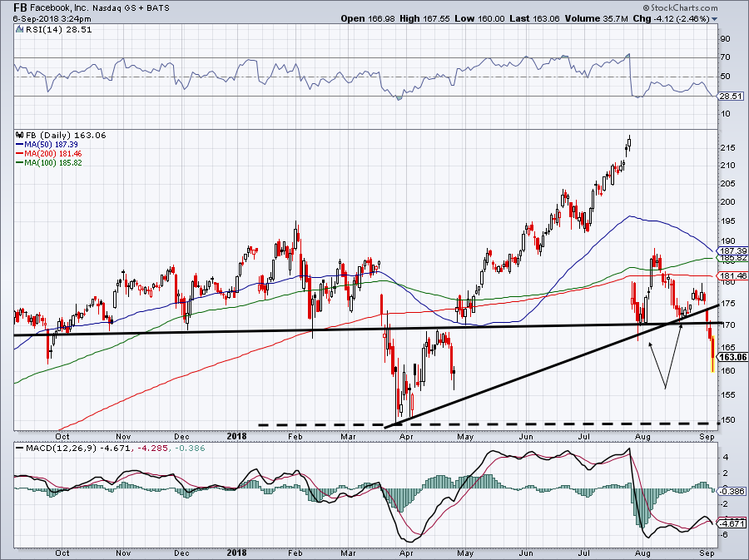Click the 70 label on RSI axis
The height and width of the screenshot is (560, 749).
(725, 57)
